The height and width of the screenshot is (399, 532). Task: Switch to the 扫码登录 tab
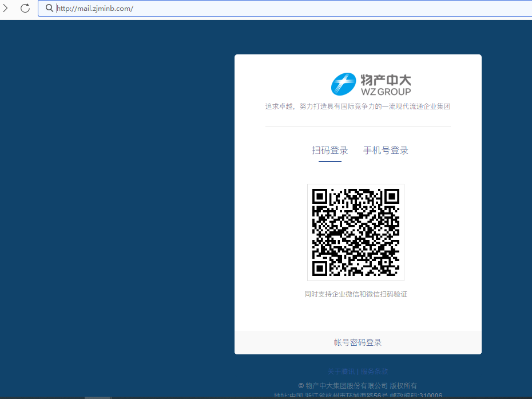point(331,150)
